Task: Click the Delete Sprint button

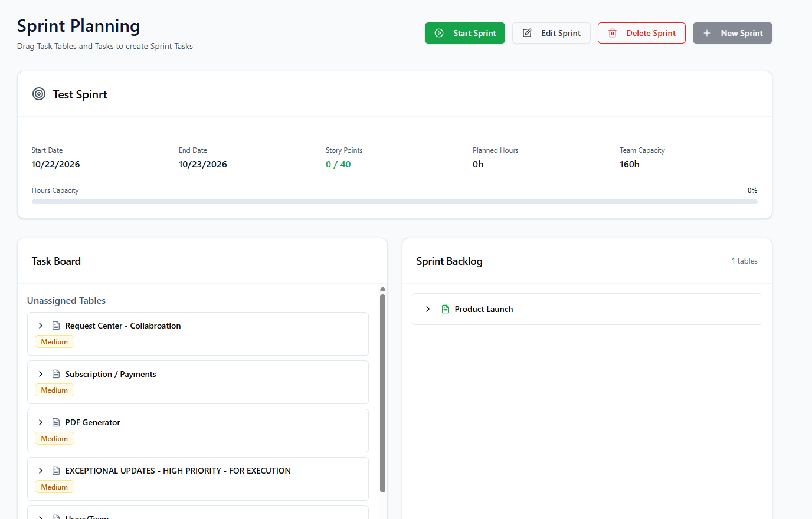Action: [641, 33]
